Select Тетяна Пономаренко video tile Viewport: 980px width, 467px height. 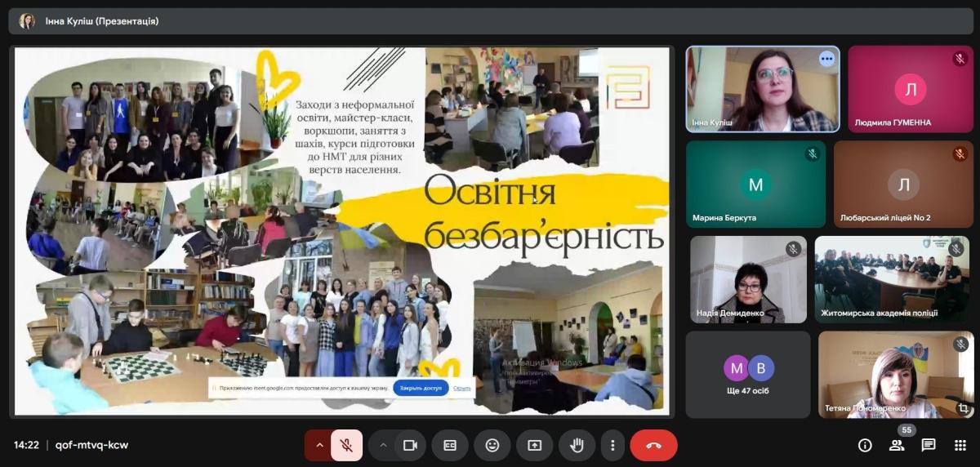point(896,375)
